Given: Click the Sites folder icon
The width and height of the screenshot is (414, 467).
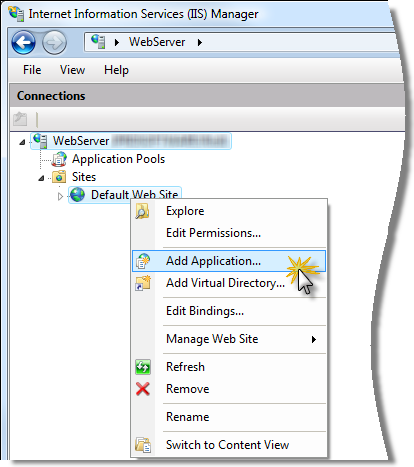Looking at the screenshot, I should pos(59,177).
